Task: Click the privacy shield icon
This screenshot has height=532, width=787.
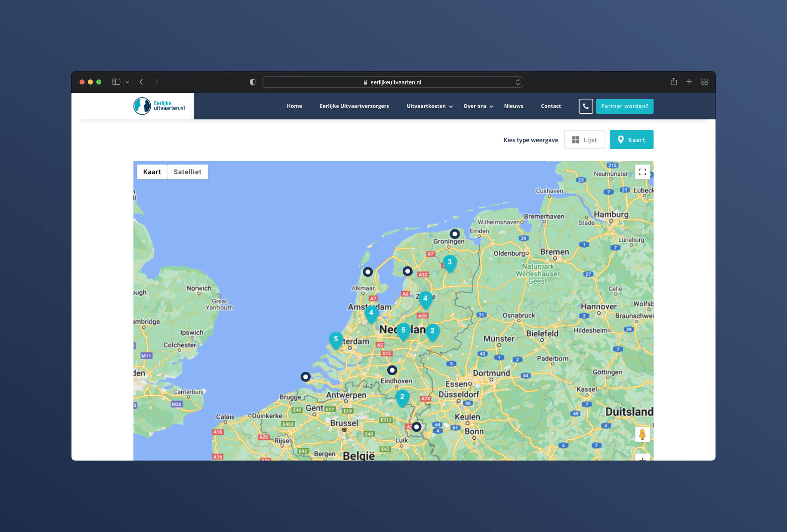Action: coord(252,82)
